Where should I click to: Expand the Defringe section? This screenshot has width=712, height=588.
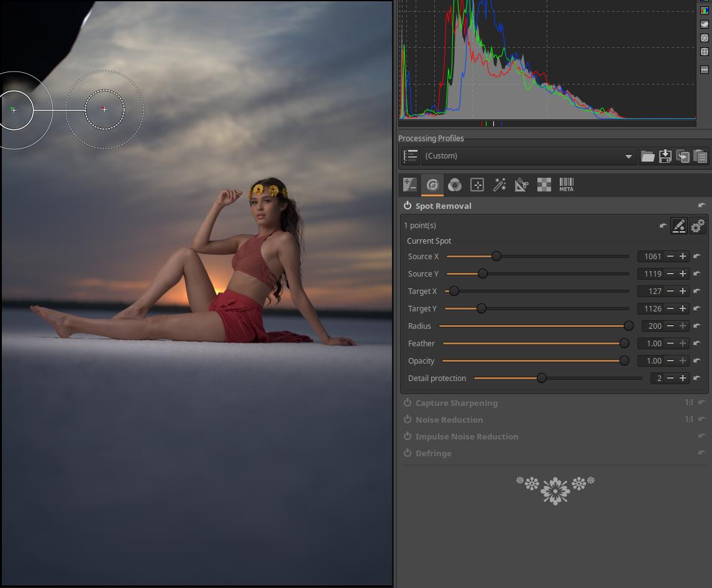coord(433,453)
